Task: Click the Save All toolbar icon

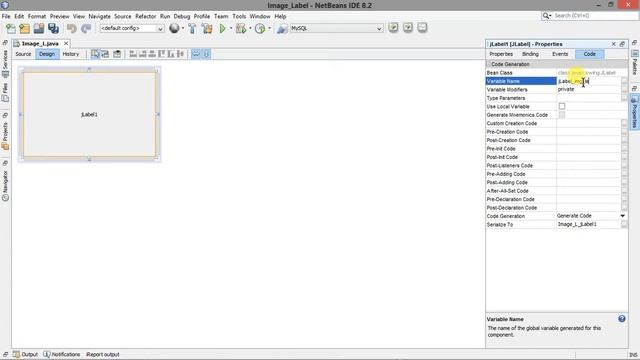Action: click(53, 28)
